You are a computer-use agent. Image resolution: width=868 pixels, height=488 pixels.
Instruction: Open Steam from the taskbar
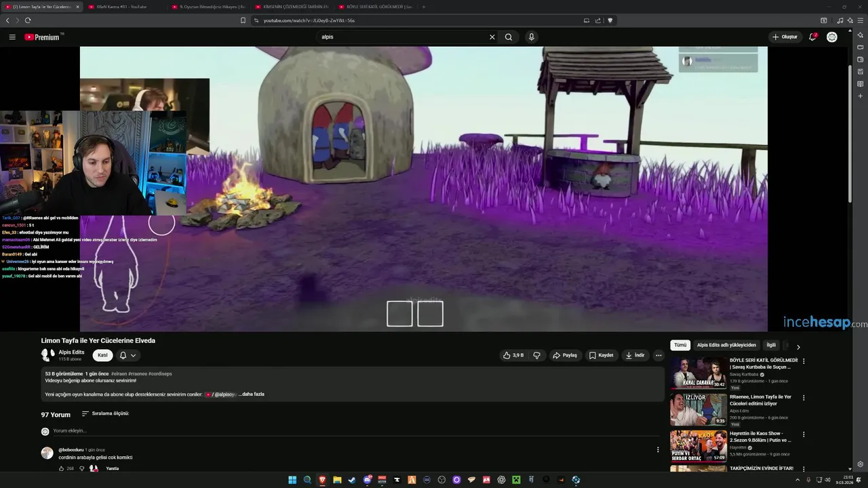(x=352, y=480)
